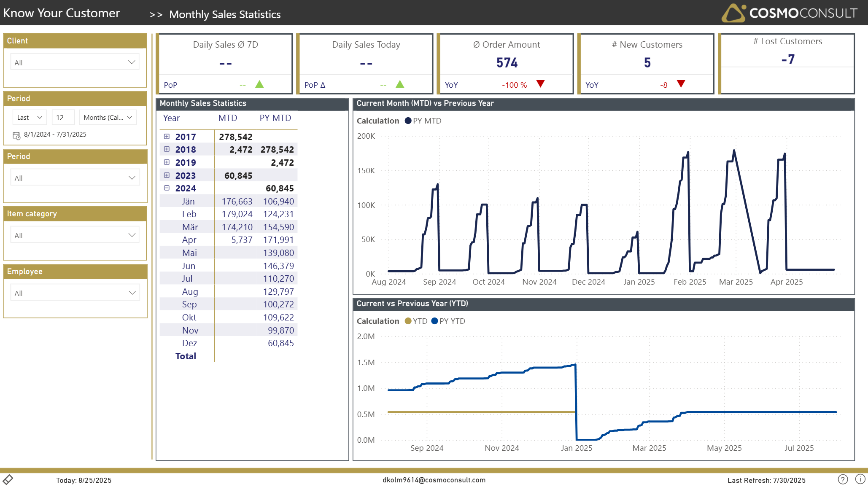Screen dimensions: 868x487
Task: Click the red arrow on New Customers card
Action: (681, 84)
